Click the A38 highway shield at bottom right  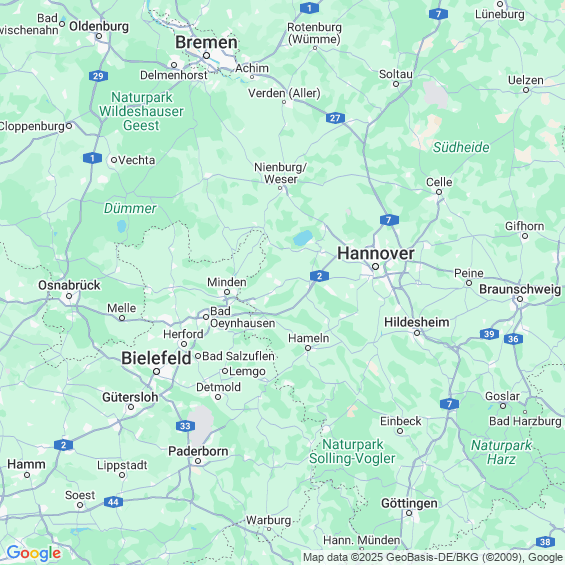545,542
